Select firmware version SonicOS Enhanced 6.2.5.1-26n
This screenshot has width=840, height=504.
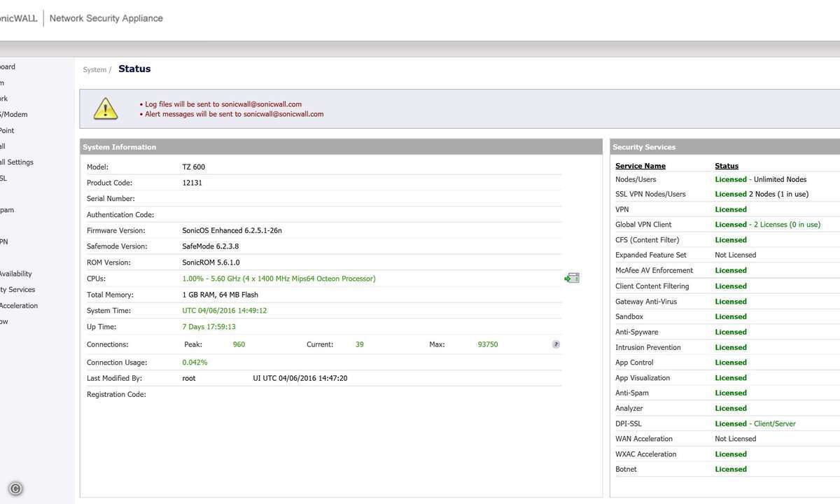232,231
